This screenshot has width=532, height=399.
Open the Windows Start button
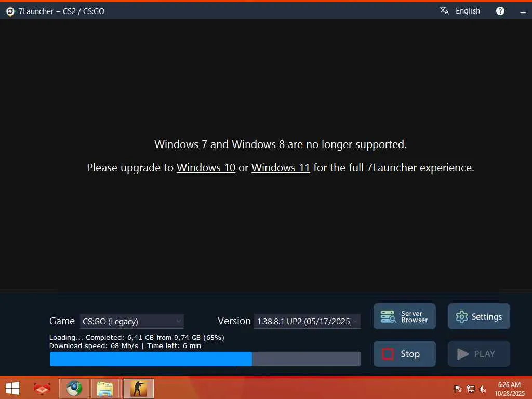[x=12, y=389]
